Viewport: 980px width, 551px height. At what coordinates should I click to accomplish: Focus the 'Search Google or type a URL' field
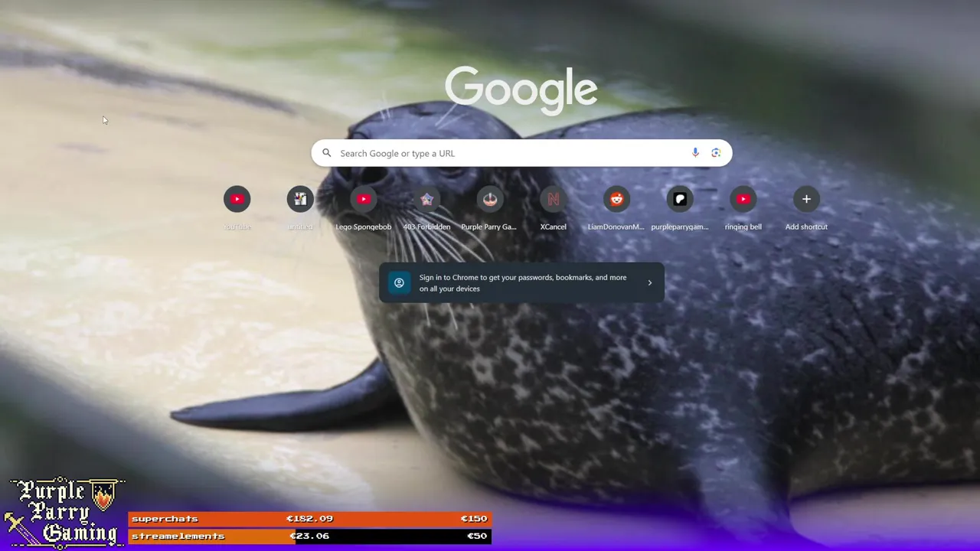521,153
